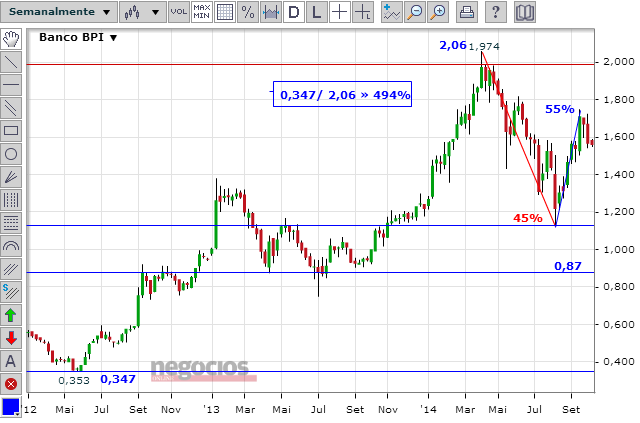Screen dimensions: 640x423
Task: Click the '55%' rebound label
Action: [x=560, y=109]
